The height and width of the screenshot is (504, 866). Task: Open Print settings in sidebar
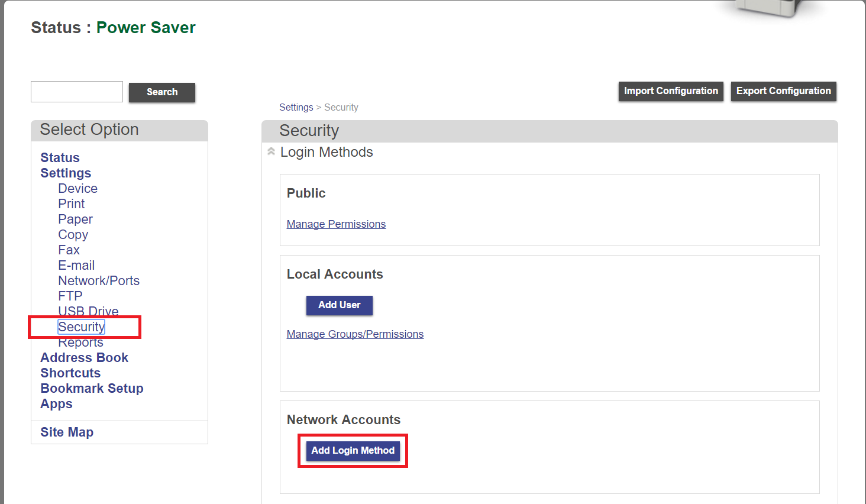coord(71,203)
